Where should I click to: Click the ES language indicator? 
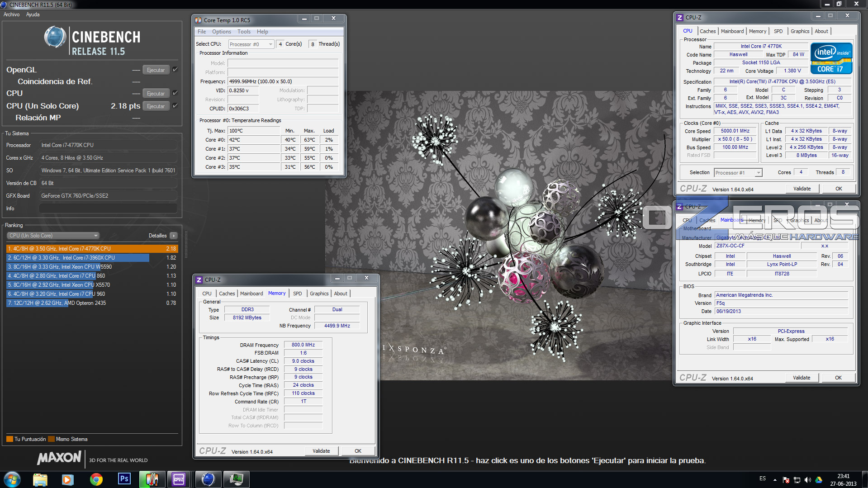click(x=763, y=479)
